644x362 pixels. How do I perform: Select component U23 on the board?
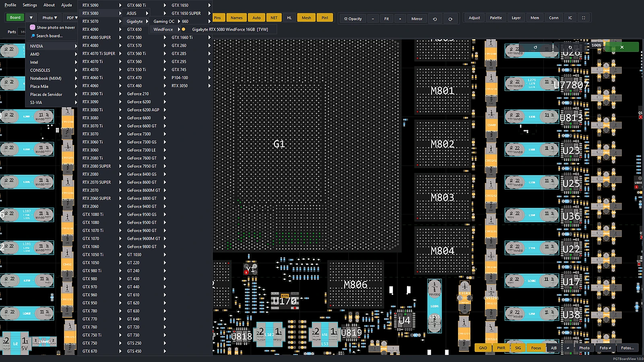click(571, 151)
